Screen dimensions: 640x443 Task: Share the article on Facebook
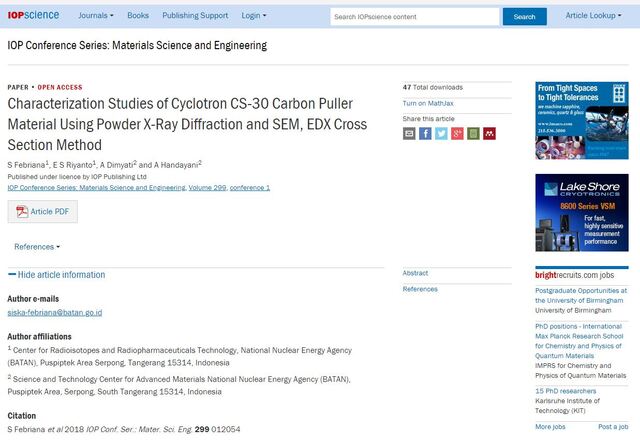click(425, 133)
